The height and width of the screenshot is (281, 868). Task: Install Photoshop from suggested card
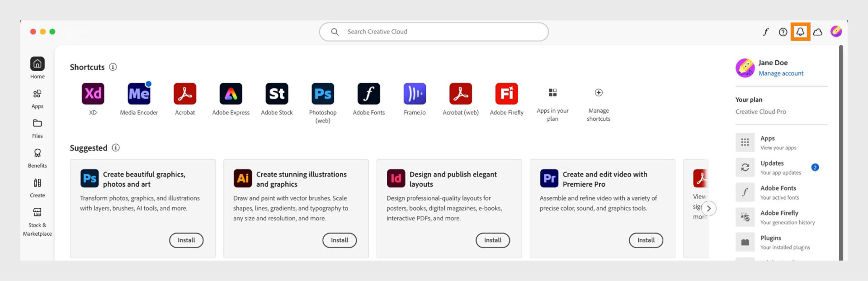(x=186, y=240)
